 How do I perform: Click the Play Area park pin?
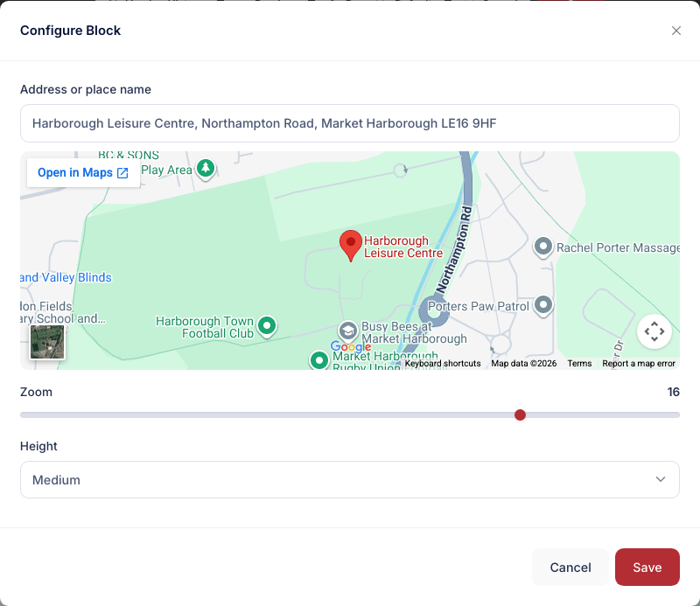tap(206, 169)
